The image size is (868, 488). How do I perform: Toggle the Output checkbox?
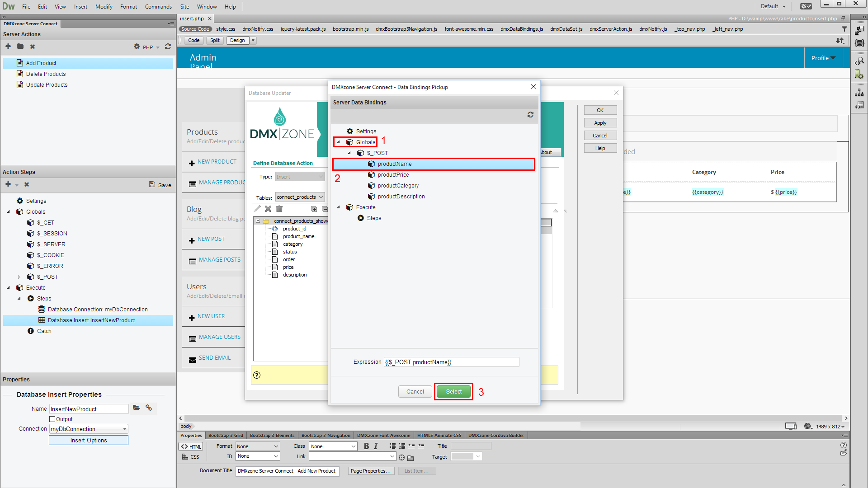(52, 419)
